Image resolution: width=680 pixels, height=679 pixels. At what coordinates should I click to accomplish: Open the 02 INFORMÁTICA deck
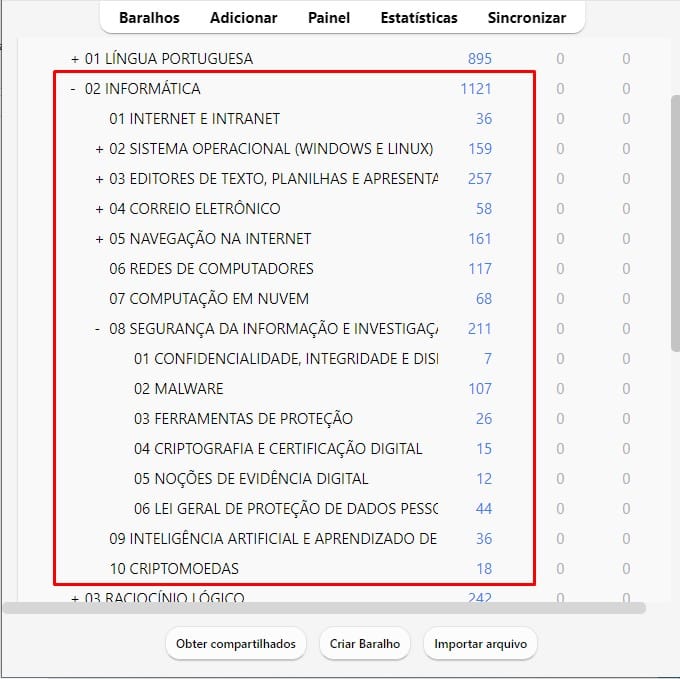click(142, 88)
